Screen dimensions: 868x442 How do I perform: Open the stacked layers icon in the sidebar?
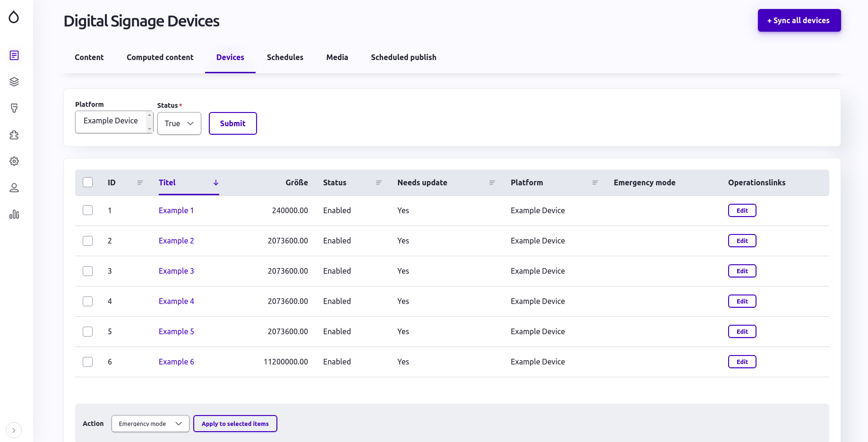click(x=14, y=82)
